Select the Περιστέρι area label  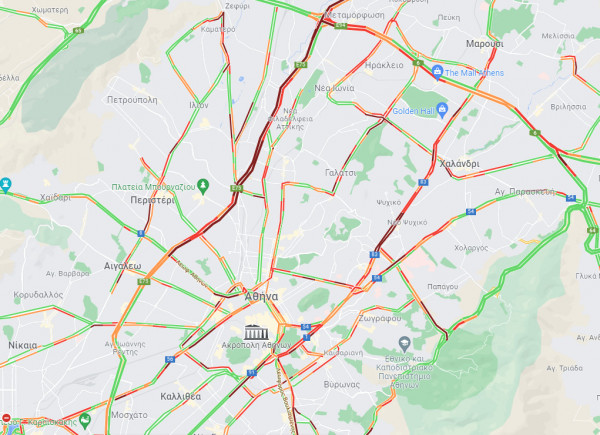click(152, 200)
